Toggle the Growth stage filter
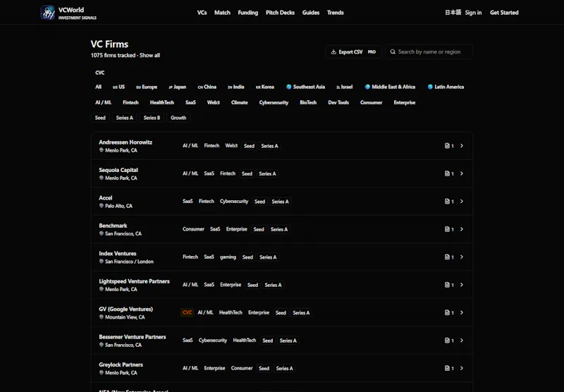Image resolution: width=564 pixels, height=392 pixels. click(178, 118)
